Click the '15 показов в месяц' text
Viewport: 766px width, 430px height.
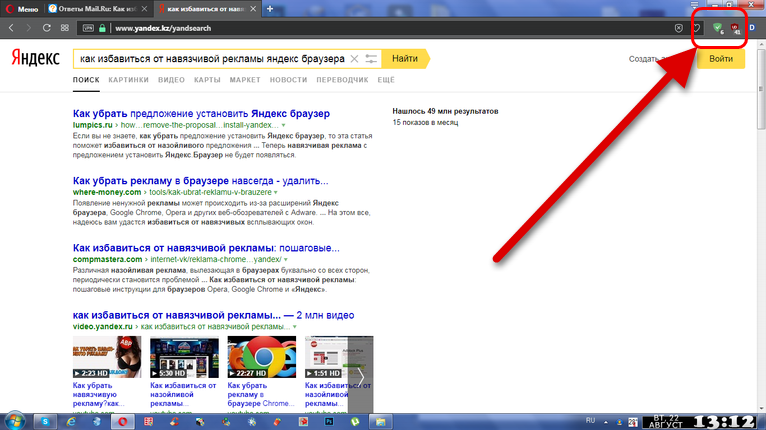point(425,122)
